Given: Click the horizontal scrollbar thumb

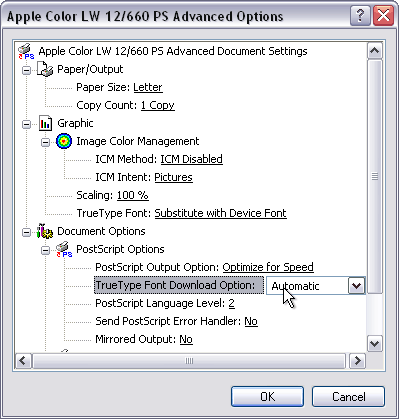Looking at the screenshot, I should [x=189, y=361].
